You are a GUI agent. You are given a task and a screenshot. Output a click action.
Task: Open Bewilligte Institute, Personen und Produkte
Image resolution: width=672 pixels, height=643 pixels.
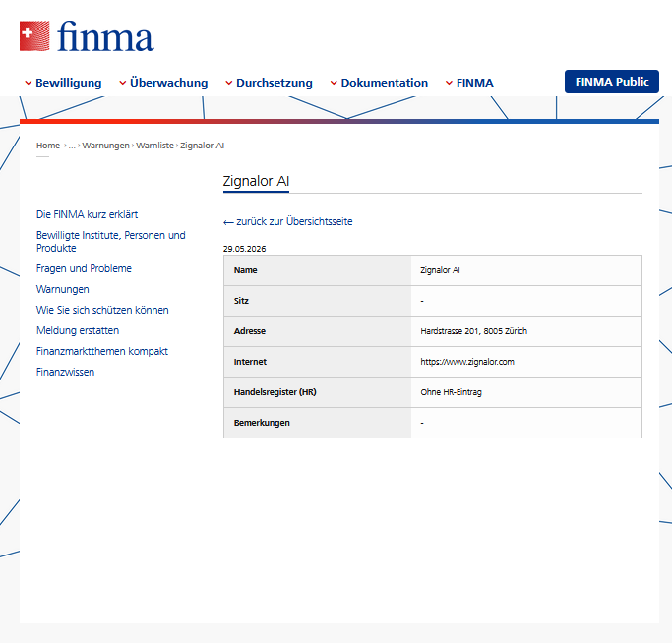111,242
